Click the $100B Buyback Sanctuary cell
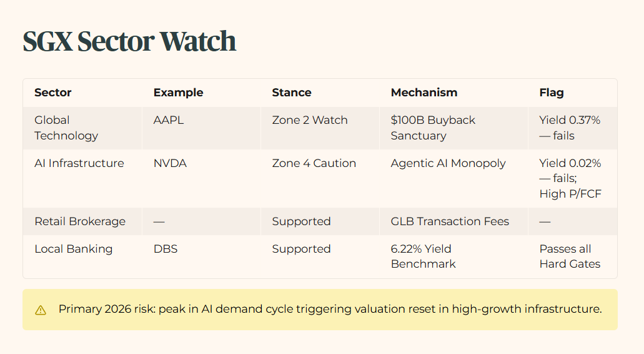Viewport: 644px width, 354px height. [x=433, y=128]
